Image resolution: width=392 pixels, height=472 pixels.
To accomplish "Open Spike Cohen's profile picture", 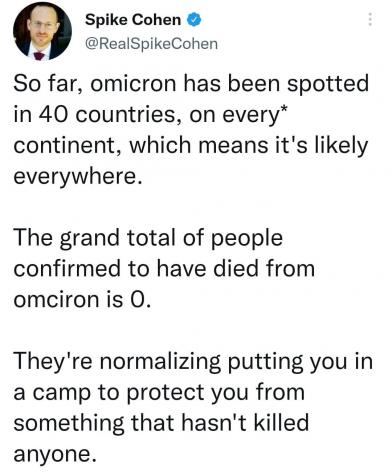I will (42, 31).
